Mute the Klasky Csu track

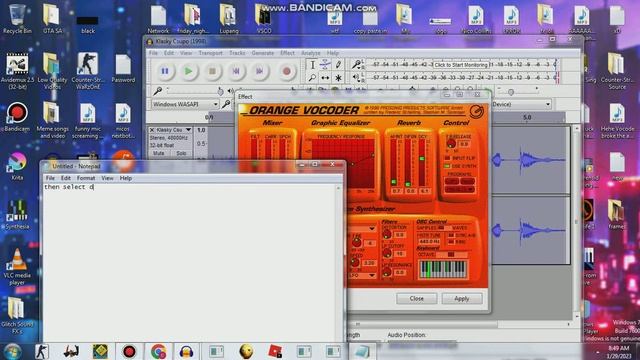pos(158,153)
